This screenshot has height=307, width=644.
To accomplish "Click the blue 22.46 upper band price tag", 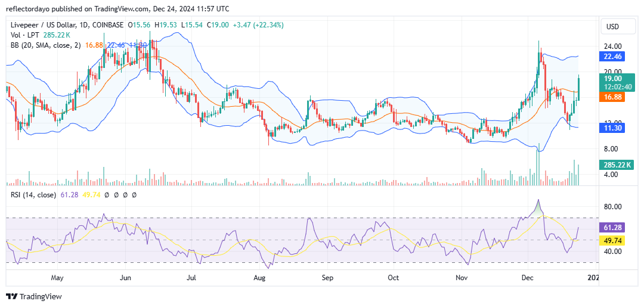I will [x=612, y=56].
